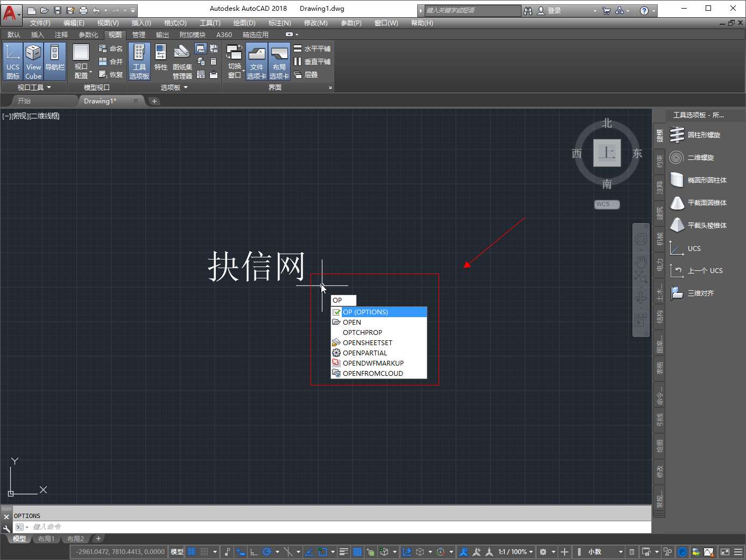Toggle the 模型 model space button
Image resolution: width=746 pixels, height=560 pixels.
tap(177, 551)
